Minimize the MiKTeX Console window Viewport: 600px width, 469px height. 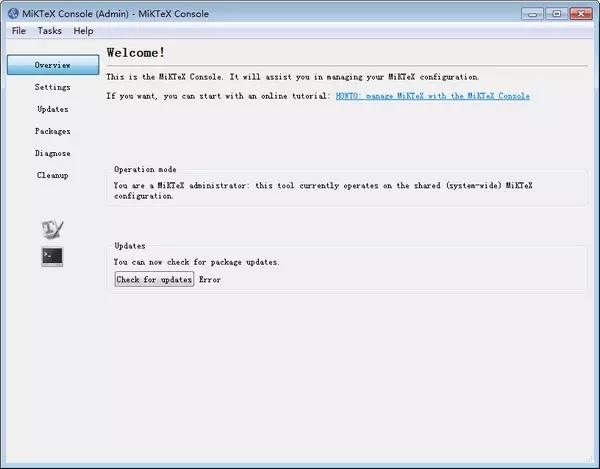(533, 13)
